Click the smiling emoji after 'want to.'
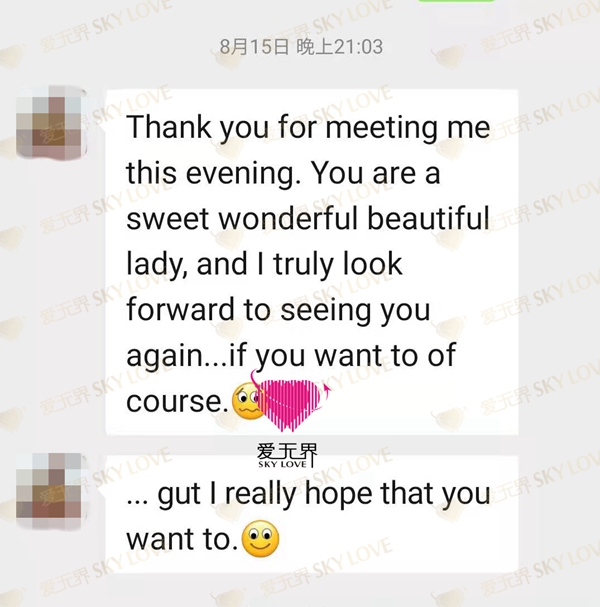This screenshot has width=600, height=607. [260, 538]
